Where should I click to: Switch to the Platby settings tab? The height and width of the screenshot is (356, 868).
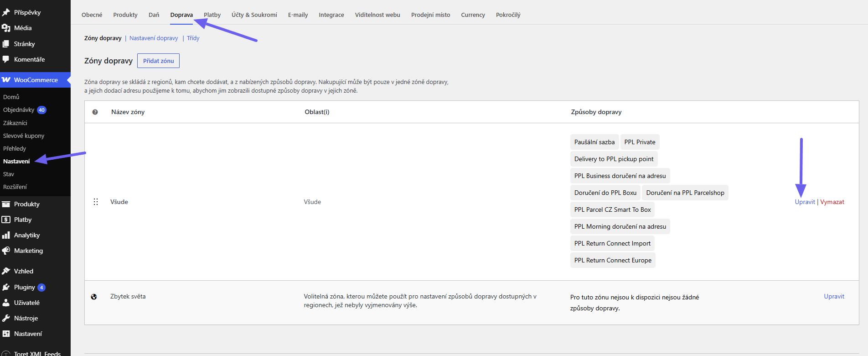212,15
